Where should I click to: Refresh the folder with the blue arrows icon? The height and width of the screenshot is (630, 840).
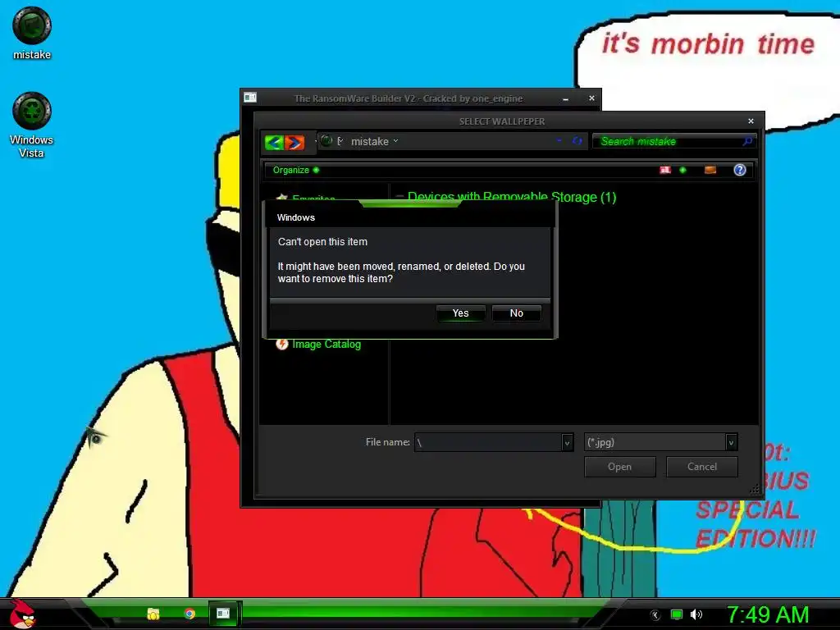coord(577,141)
